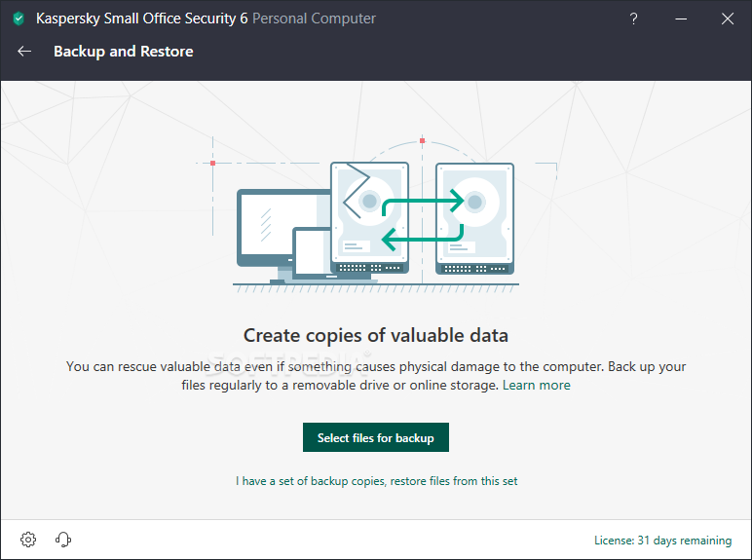752x560 pixels.
Task: Restore files from existing backup set link
Action: point(376,481)
